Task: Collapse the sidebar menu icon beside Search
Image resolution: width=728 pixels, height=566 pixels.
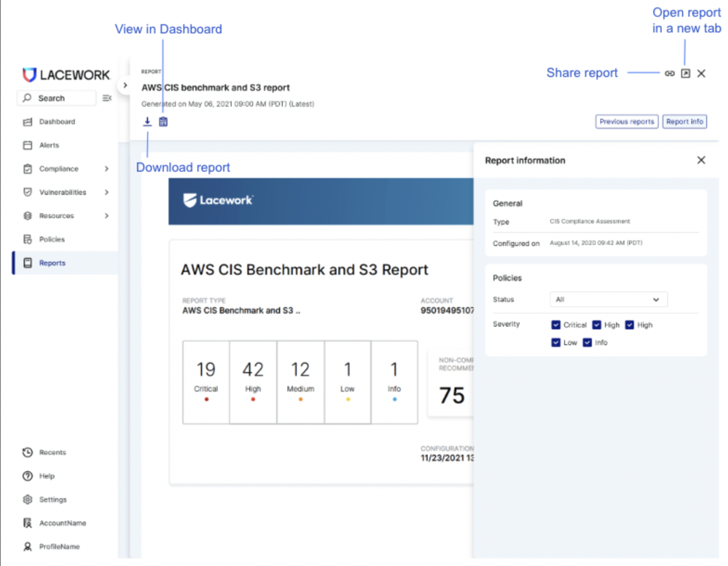Action: (x=107, y=98)
